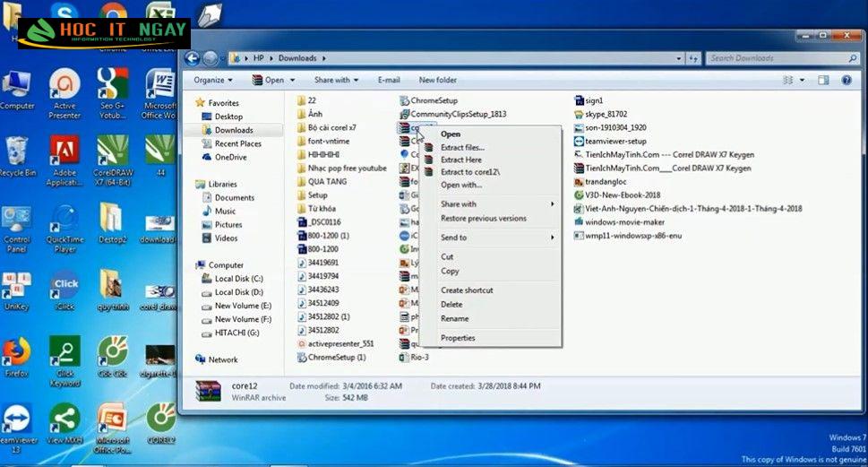Open Microsoft Office PowerPoint desktop shortcut

[x=113, y=428]
